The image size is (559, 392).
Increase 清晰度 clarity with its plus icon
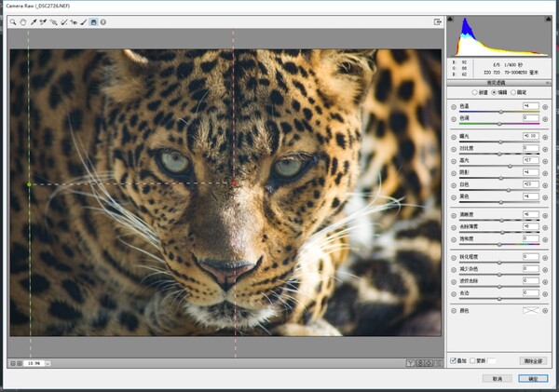[545, 216]
